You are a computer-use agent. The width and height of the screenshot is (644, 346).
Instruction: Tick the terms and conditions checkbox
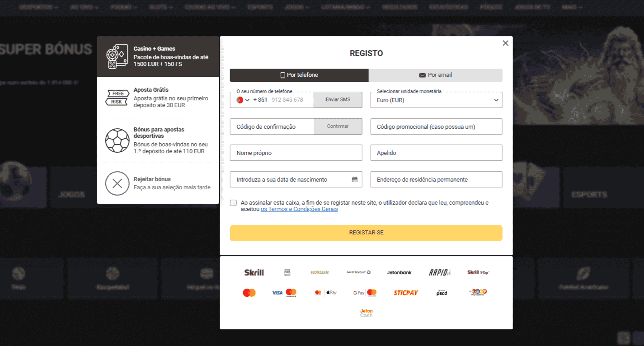233,203
